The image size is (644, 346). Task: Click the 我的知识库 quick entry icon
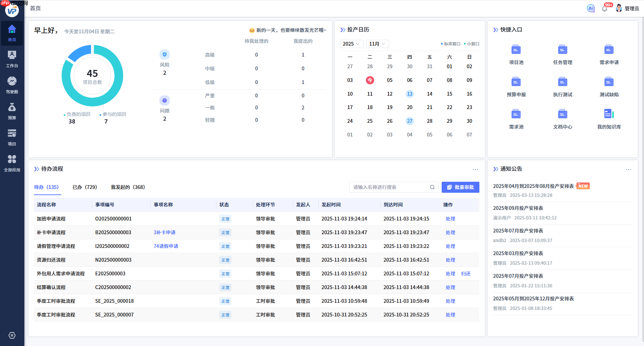point(609,114)
